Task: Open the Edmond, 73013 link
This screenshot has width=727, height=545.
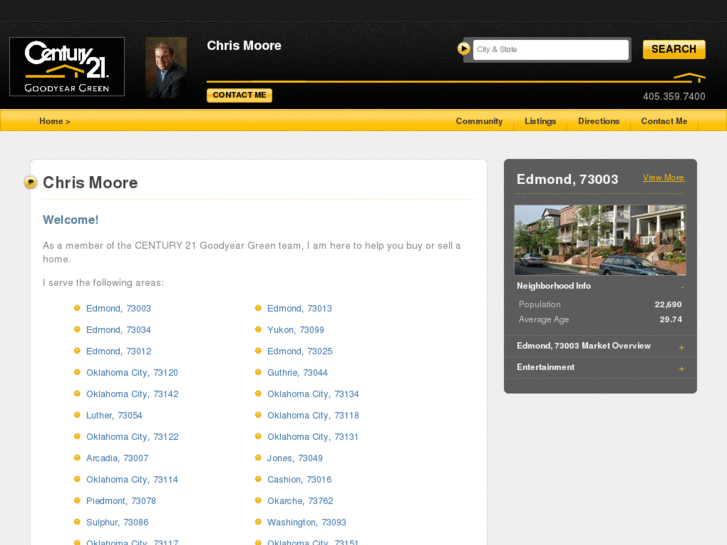Action: 300,308
